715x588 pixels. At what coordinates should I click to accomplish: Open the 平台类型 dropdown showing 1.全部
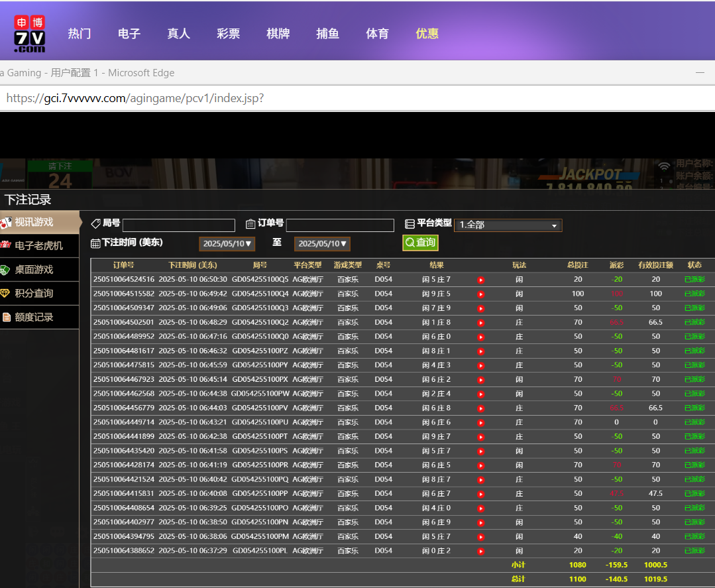508,225
